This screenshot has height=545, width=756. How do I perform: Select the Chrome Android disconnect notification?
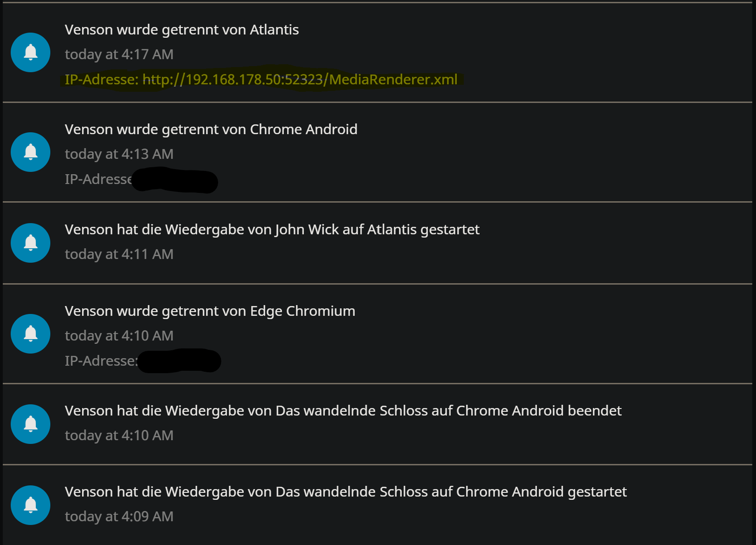pos(211,129)
